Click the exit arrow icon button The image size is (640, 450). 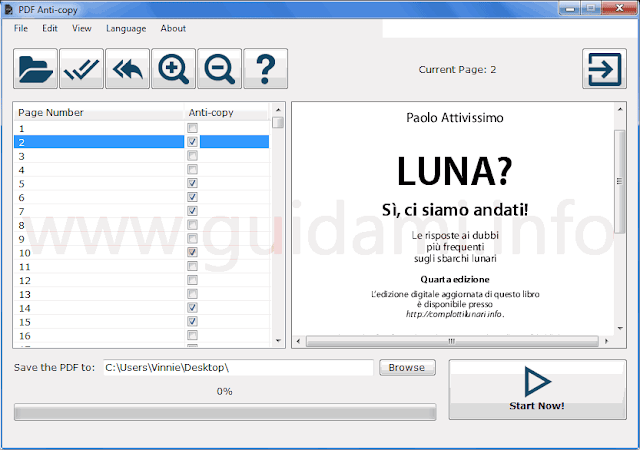604,69
